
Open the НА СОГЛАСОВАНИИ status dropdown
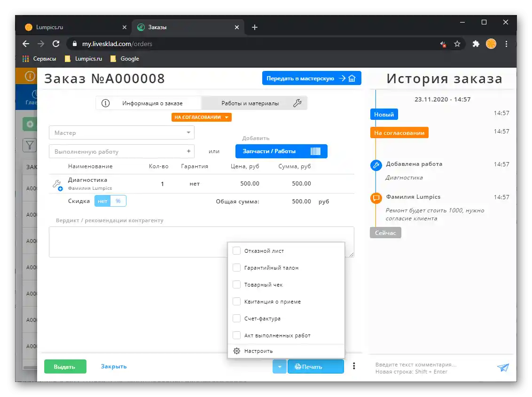(201, 117)
